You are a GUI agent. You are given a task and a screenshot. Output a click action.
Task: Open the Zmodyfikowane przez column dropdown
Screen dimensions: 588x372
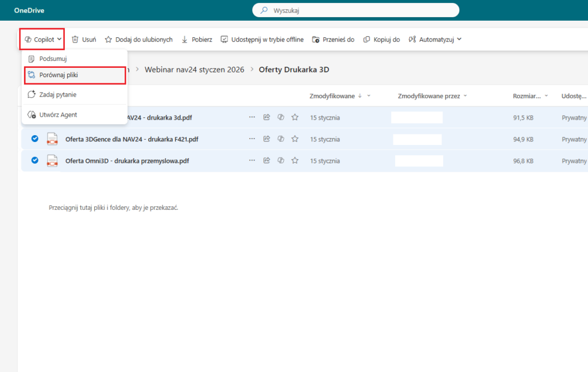click(465, 95)
